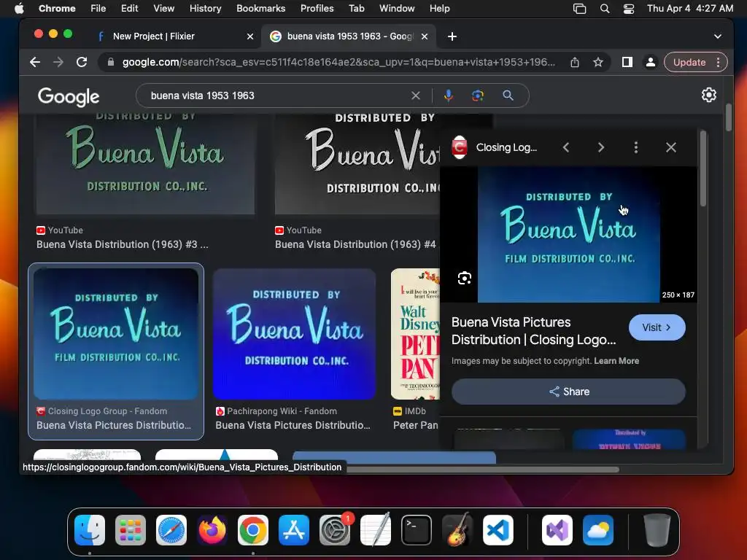This screenshot has width=747, height=560.
Task: Open Buena Vista Distribution (1963) #3 result
Action: [x=122, y=244]
